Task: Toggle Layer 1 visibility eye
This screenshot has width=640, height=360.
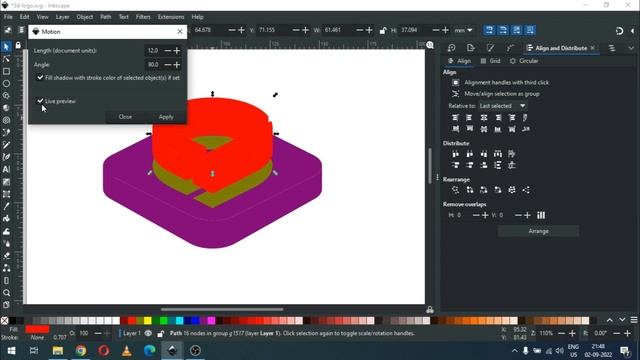Action: 148,333
